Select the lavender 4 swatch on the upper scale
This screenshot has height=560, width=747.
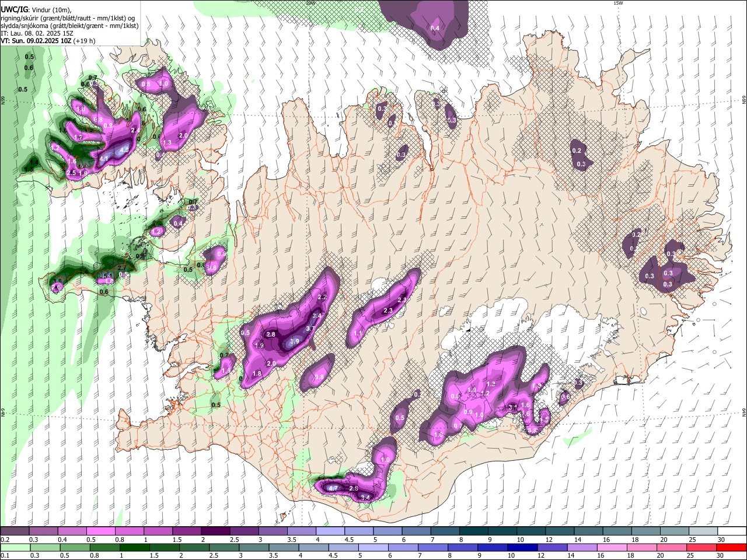click(x=330, y=531)
